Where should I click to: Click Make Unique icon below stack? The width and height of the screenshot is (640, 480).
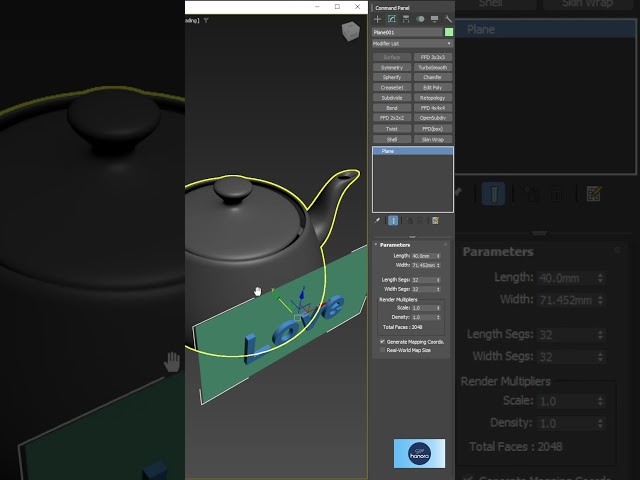click(409, 221)
